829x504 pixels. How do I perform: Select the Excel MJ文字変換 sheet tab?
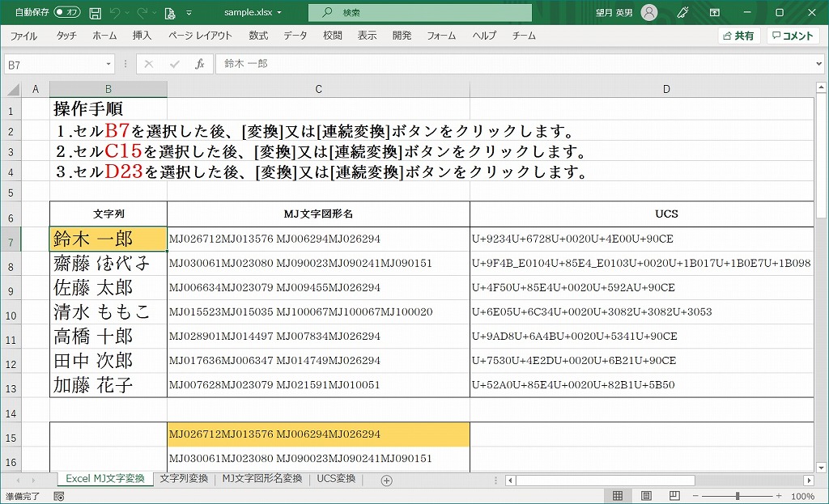pyautogui.click(x=105, y=479)
